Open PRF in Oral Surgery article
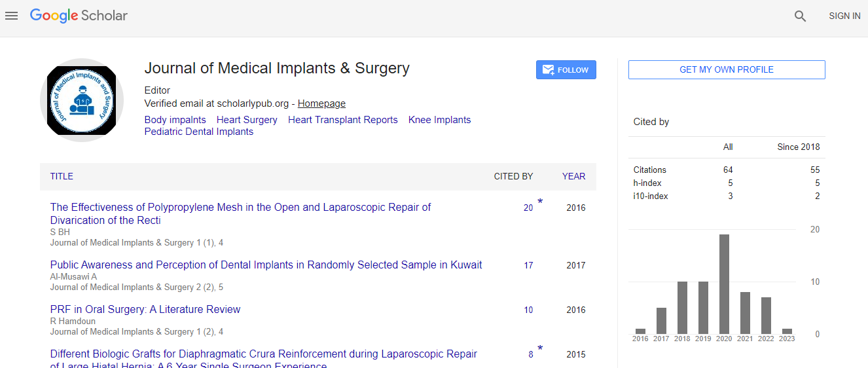The image size is (868, 368). click(145, 309)
